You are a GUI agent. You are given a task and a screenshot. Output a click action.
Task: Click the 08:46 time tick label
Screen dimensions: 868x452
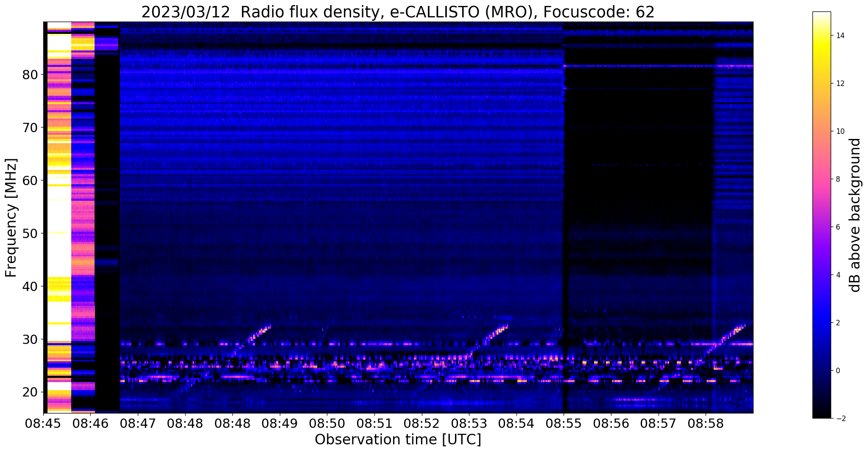[x=90, y=424]
